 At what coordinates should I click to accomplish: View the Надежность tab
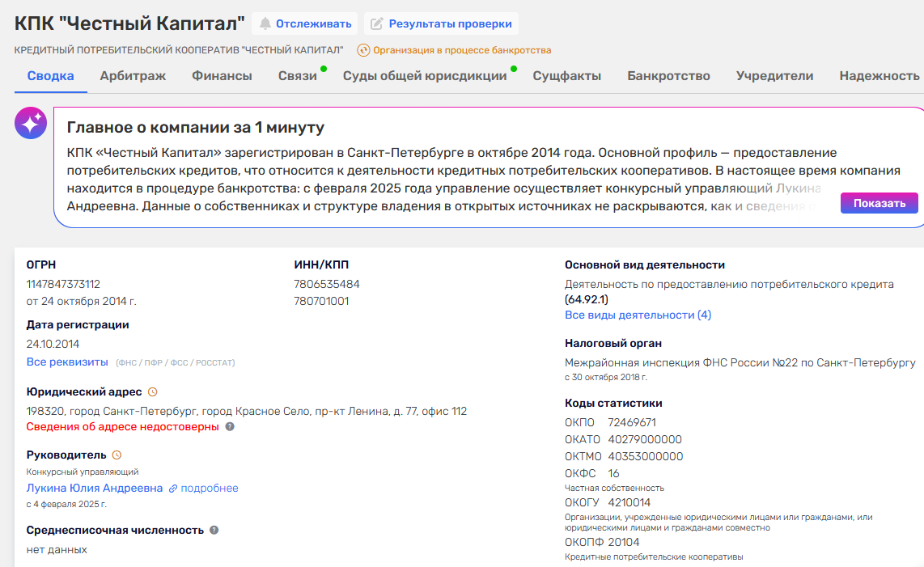pyautogui.click(x=879, y=76)
